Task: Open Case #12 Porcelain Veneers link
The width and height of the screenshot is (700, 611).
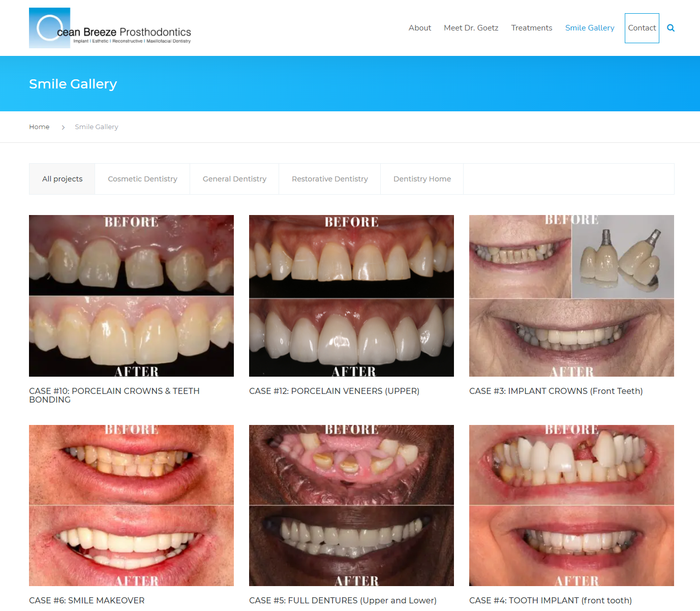Action: click(x=334, y=391)
